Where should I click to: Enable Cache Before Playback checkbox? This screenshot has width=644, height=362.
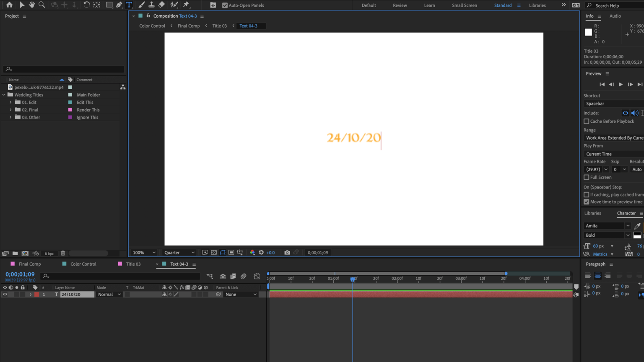(x=587, y=121)
